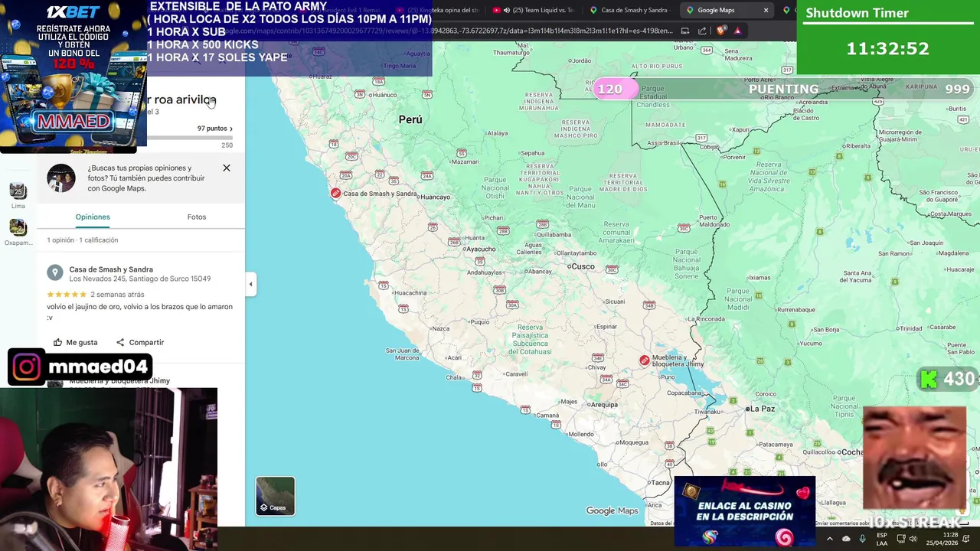Click the Perú country label
This screenshot has width=980, height=551.
(410, 119)
